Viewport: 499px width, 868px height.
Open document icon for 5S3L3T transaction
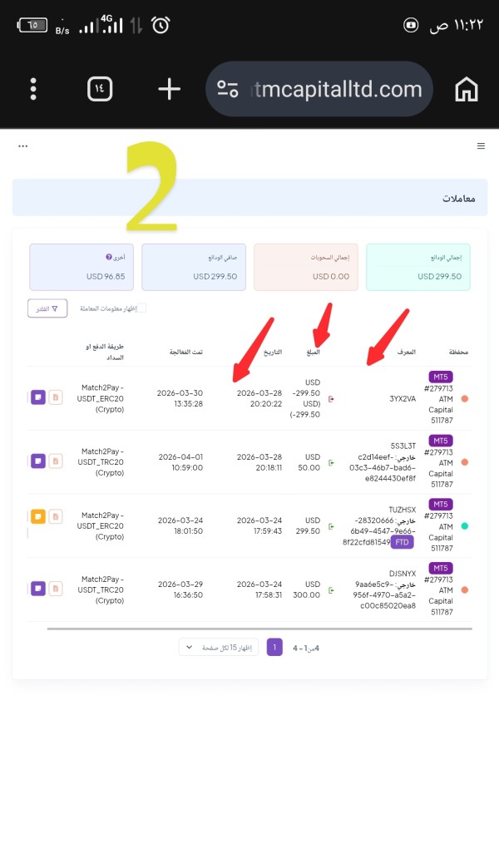tap(55, 461)
